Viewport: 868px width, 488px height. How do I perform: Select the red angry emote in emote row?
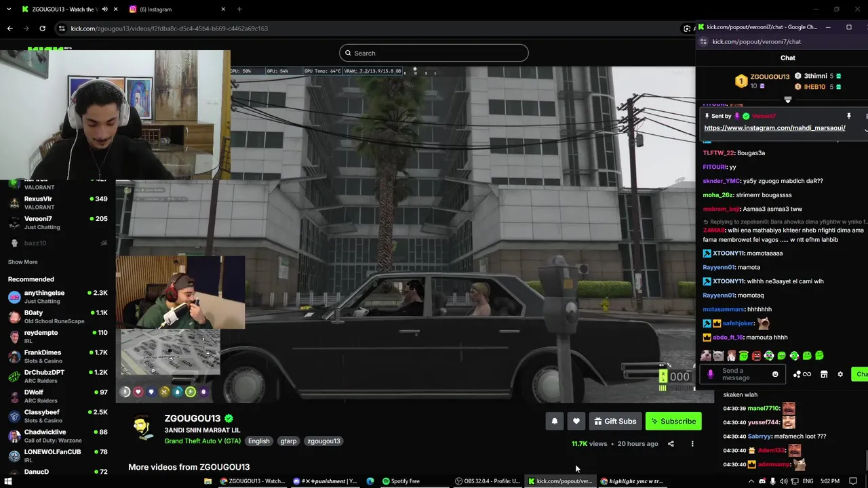757,356
